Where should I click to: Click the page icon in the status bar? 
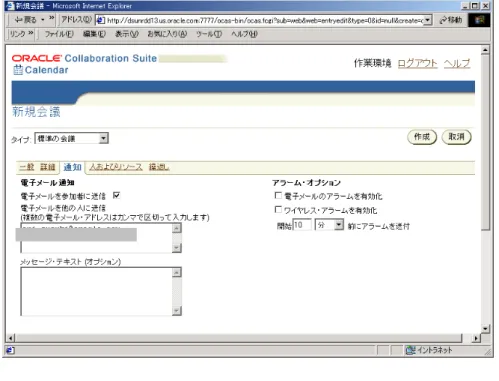10,350
